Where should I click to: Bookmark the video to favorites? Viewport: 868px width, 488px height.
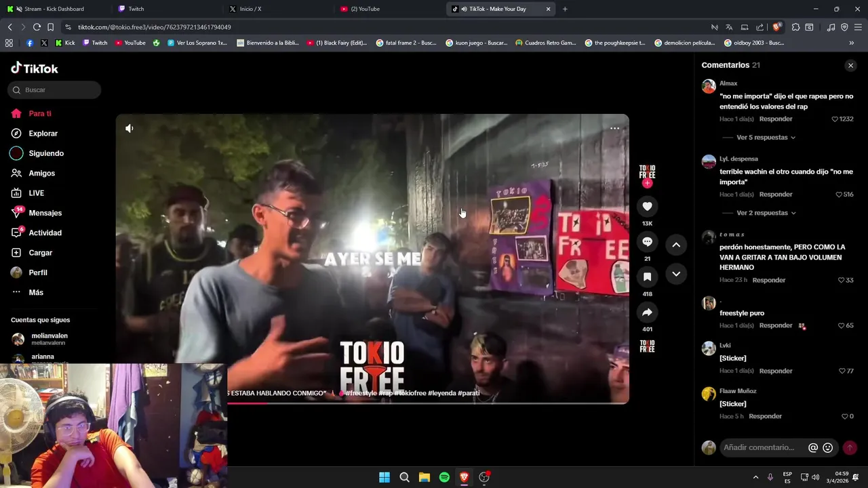(x=647, y=277)
